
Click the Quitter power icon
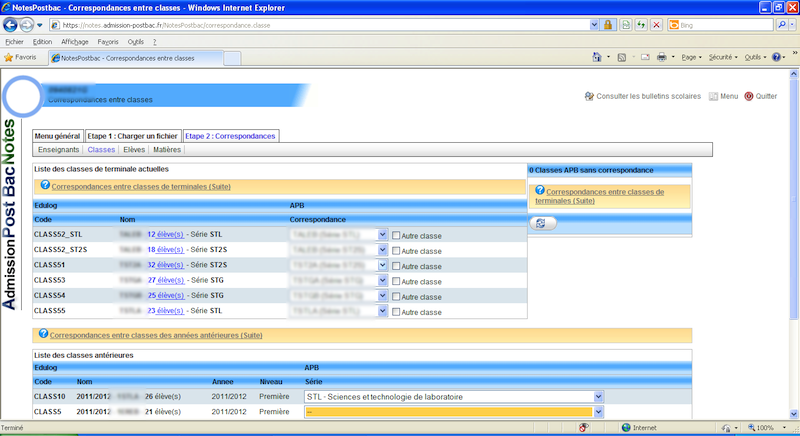(749, 96)
